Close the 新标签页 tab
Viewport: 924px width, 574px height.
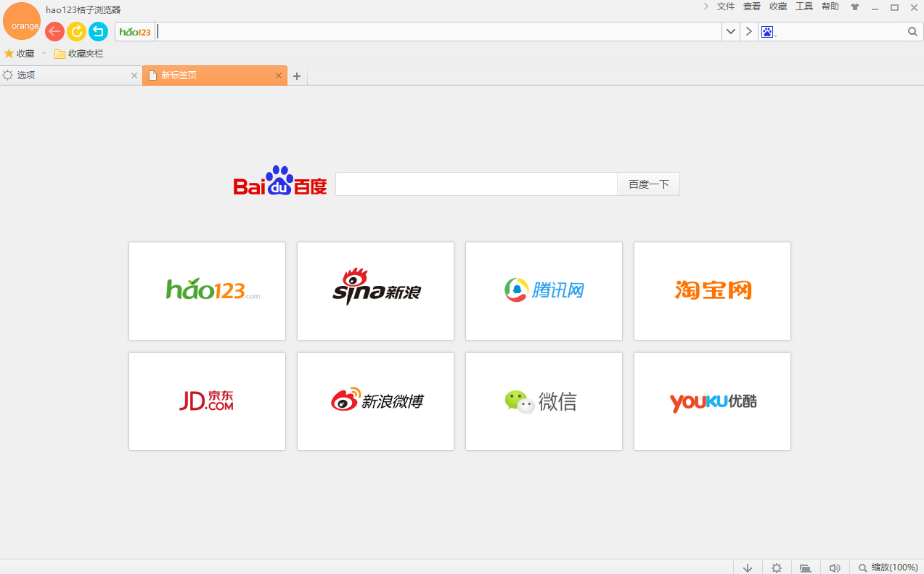[x=279, y=75]
